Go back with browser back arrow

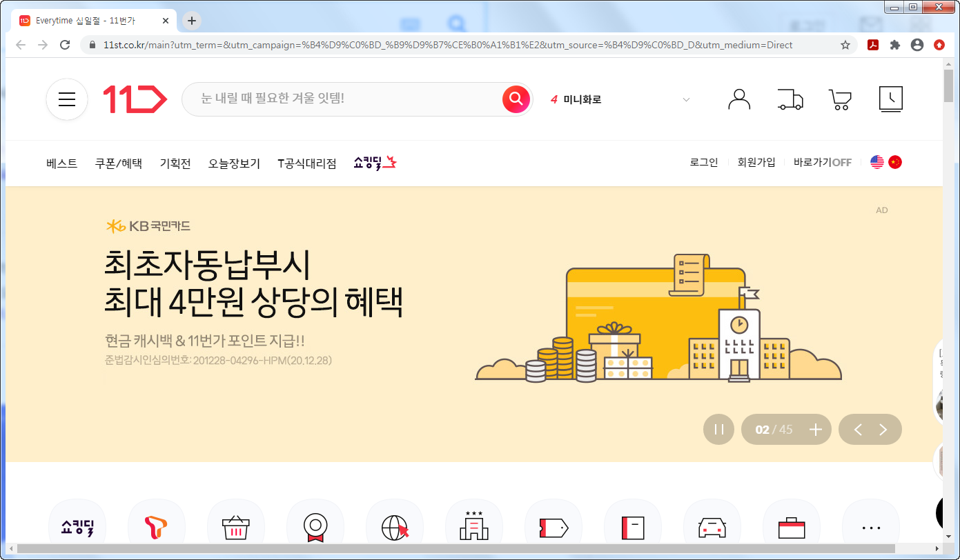click(21, 45)
